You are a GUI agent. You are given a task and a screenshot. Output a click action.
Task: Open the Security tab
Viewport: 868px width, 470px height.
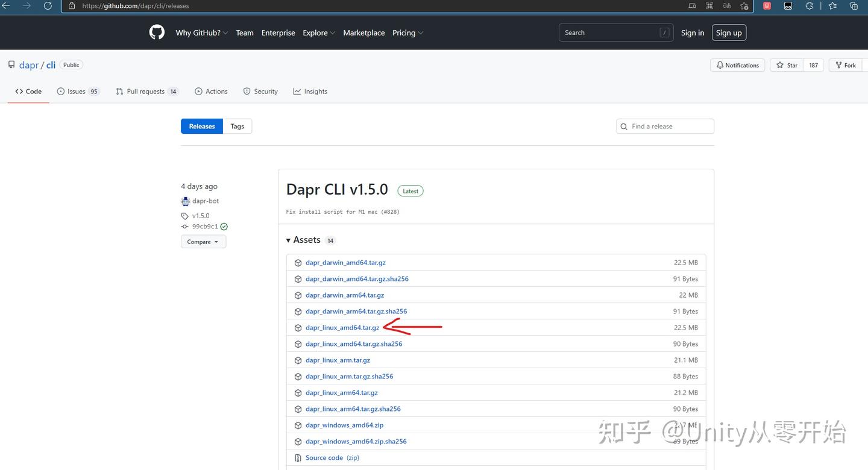(260, 92)
